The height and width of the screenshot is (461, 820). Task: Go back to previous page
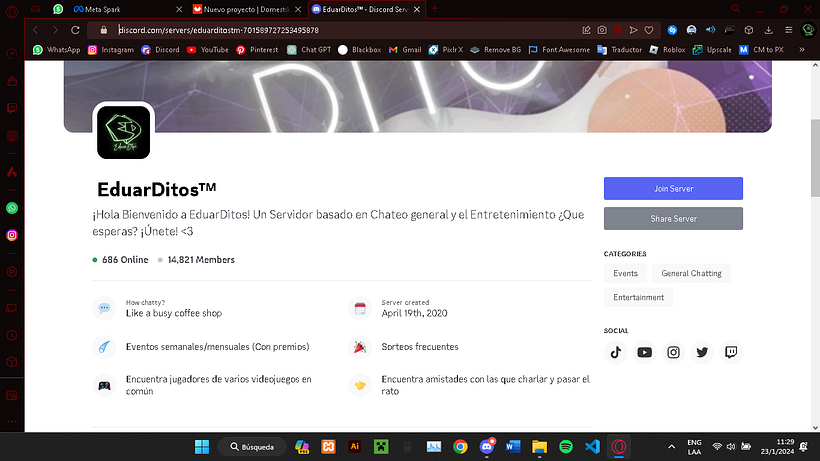point(36,30)
